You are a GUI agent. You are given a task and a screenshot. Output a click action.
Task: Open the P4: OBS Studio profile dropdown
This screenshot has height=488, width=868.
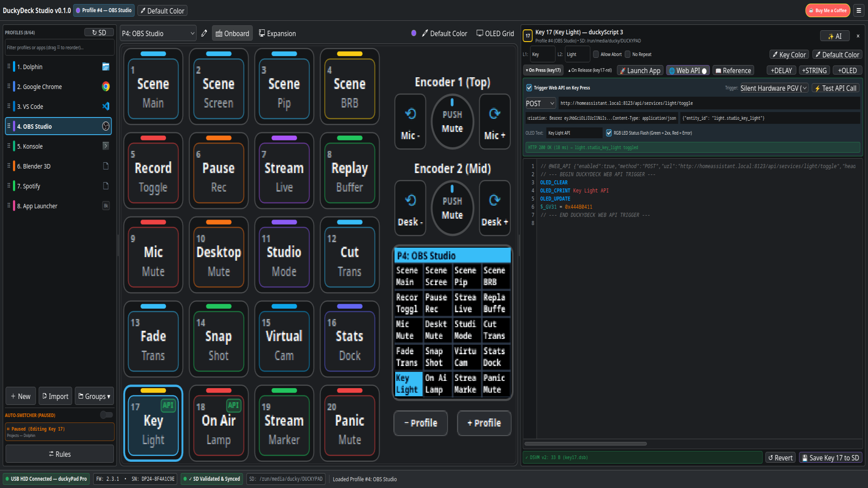(x=158, y=33)
